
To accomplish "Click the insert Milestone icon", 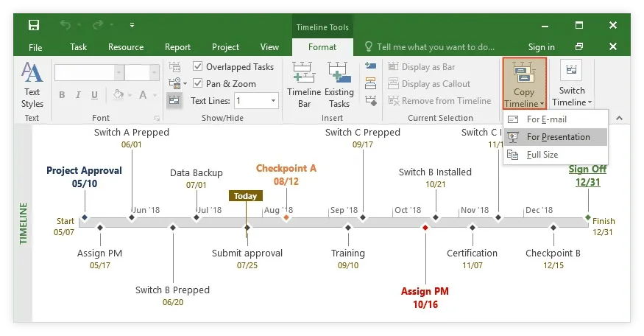I will [x=370, y=100].
